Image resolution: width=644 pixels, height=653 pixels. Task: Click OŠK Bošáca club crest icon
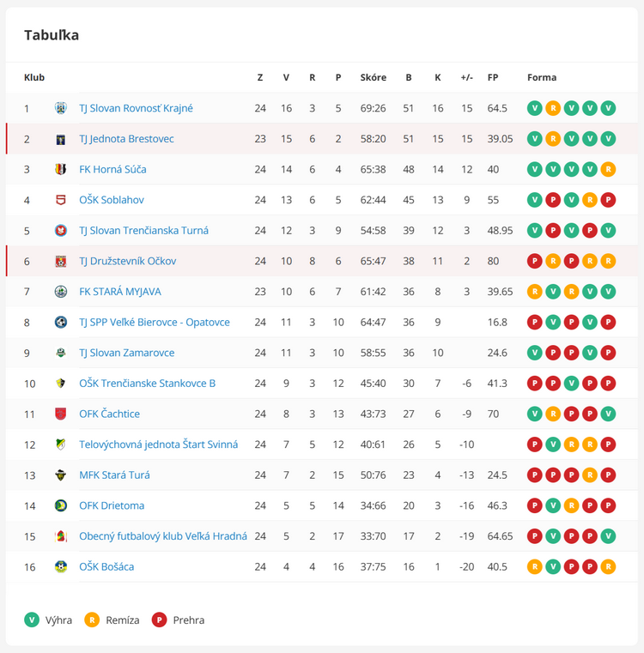click(x=61, y=567)
